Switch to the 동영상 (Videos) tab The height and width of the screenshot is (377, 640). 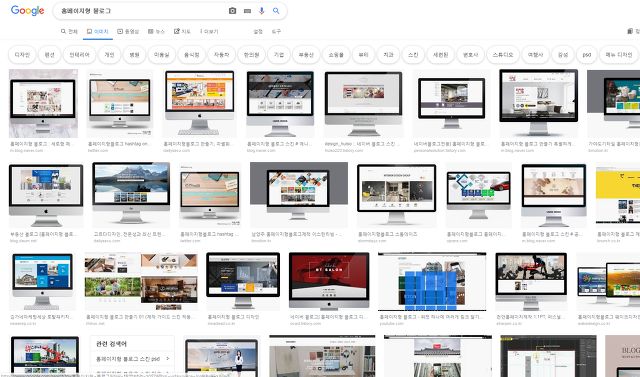pyautogui.click(x=128, y=31)
